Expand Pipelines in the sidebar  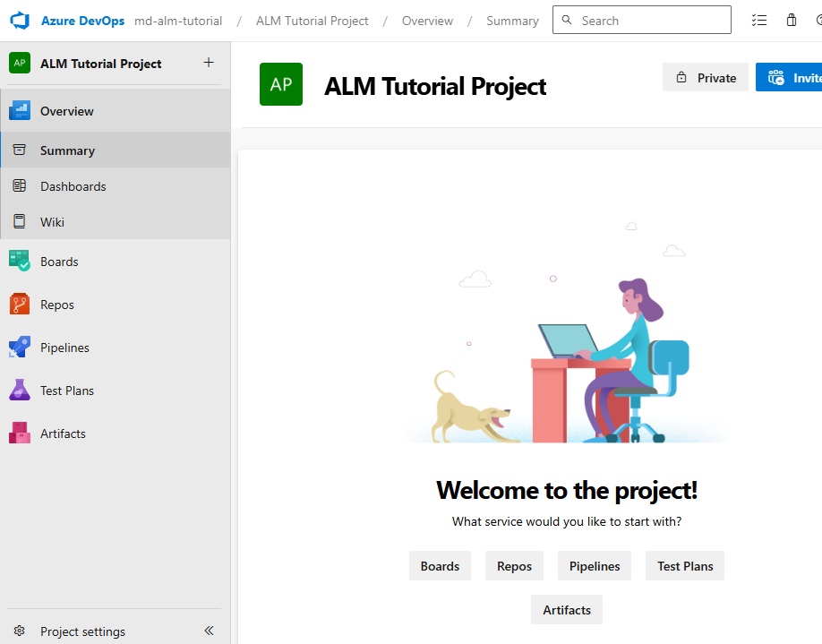coord(116,348)
